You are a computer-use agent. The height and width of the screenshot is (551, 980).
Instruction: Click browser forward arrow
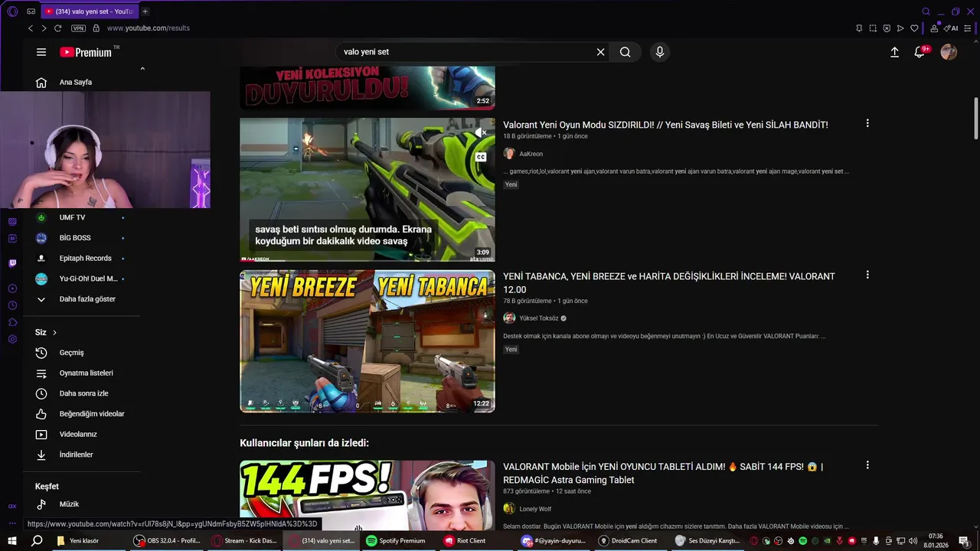[44, 28]
